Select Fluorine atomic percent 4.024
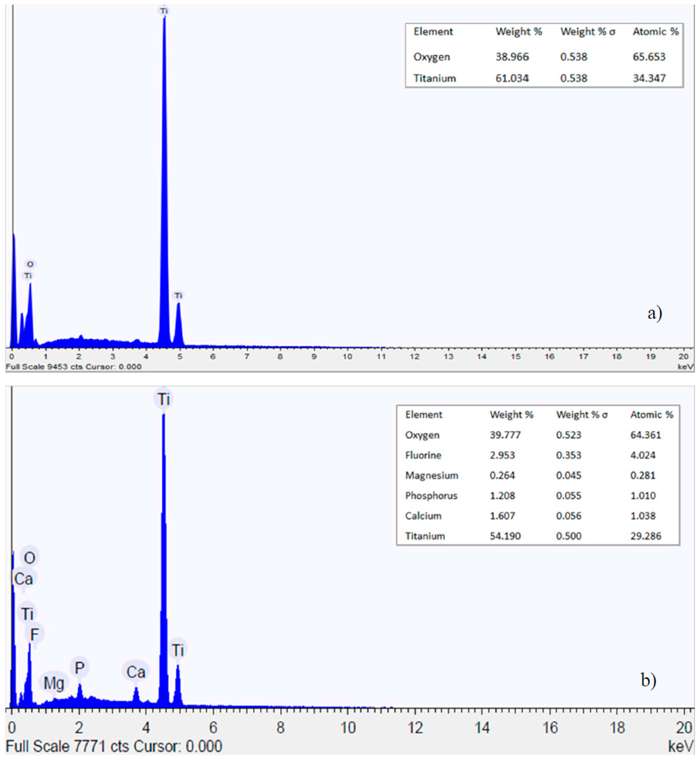700x760 pixels. (x=643, y=455)
